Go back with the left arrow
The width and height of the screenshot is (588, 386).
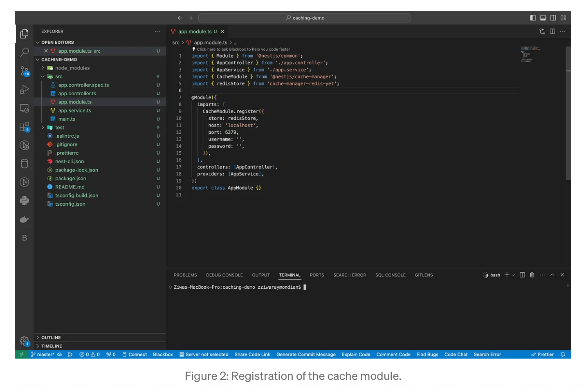tap(180, 18)
